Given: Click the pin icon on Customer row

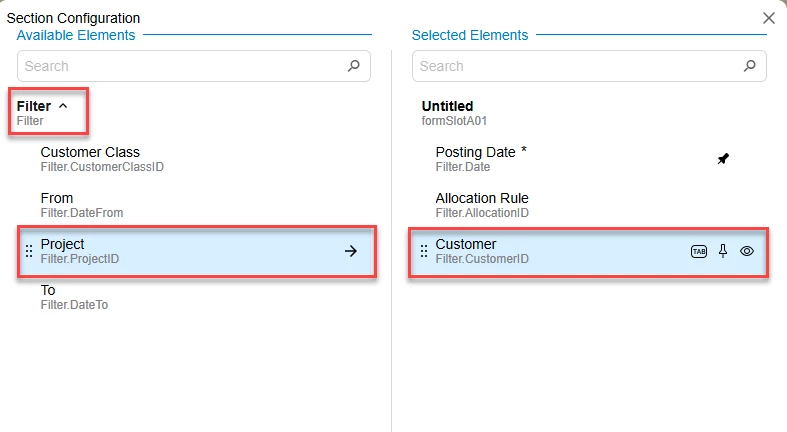Looking at the screenshot, I should point(723,251).
